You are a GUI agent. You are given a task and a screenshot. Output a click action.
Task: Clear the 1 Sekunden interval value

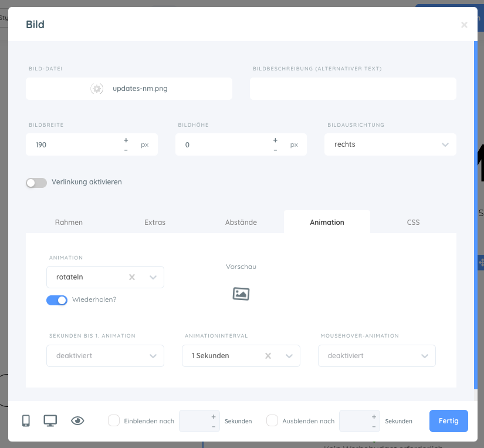coord(268,356)
